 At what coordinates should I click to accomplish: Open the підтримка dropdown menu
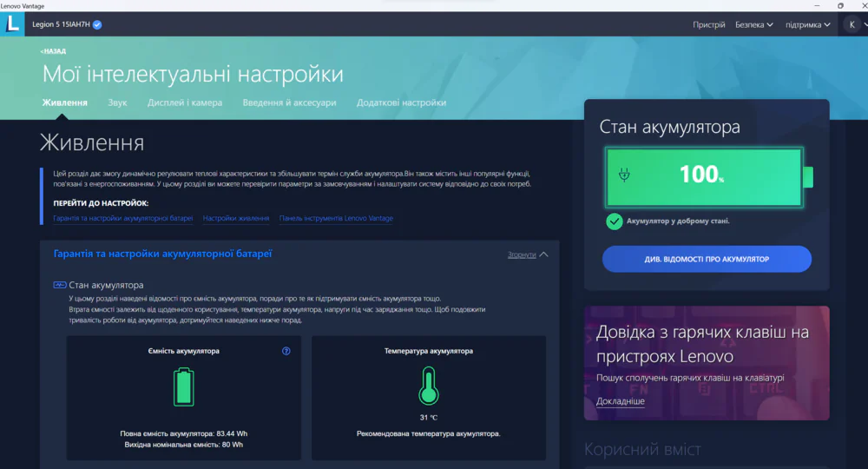[807, 25]
